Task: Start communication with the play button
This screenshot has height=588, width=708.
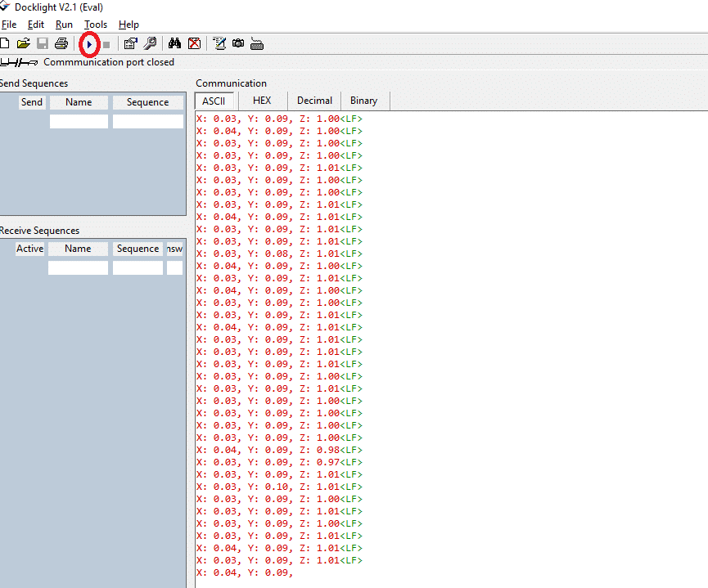Action: (x=89, y=43)
